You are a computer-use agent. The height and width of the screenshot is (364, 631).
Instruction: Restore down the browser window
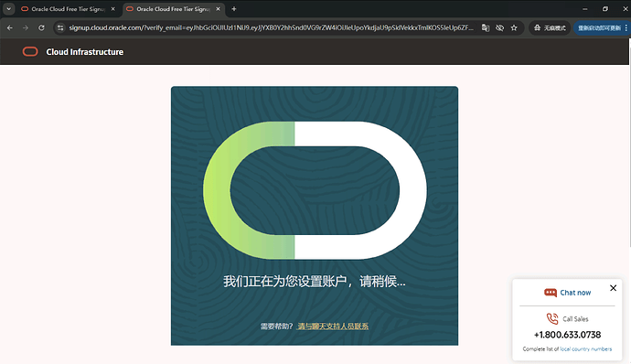click(605, 9)
